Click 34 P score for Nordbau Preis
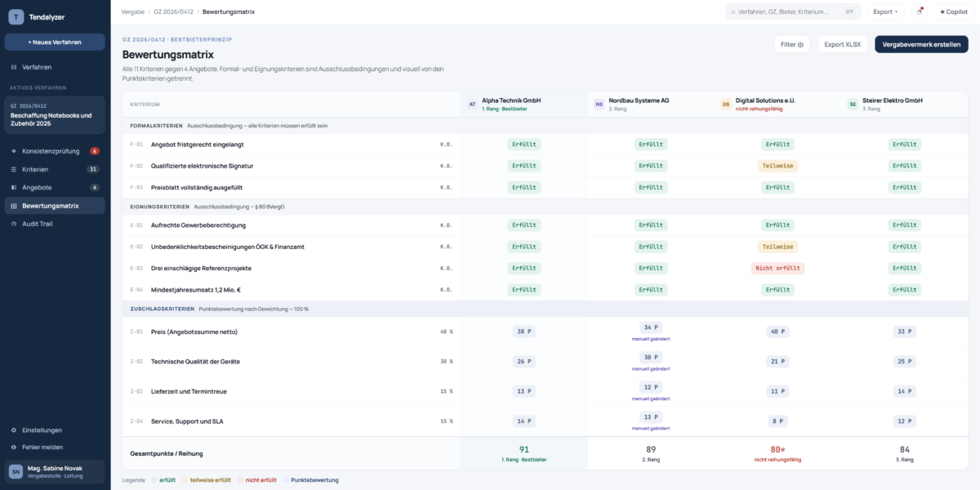The width and height of the screenshot is (980, 490). (651, 327)
